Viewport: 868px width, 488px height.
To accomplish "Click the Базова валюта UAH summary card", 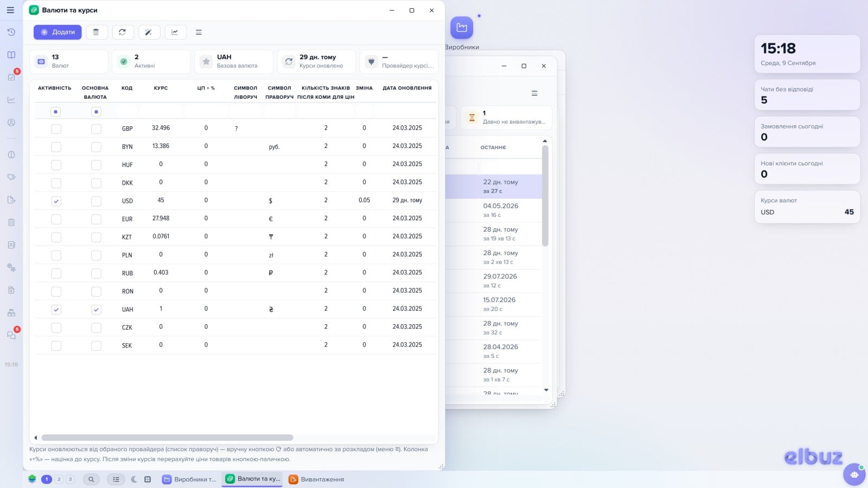I will click(x=234, y=61).
